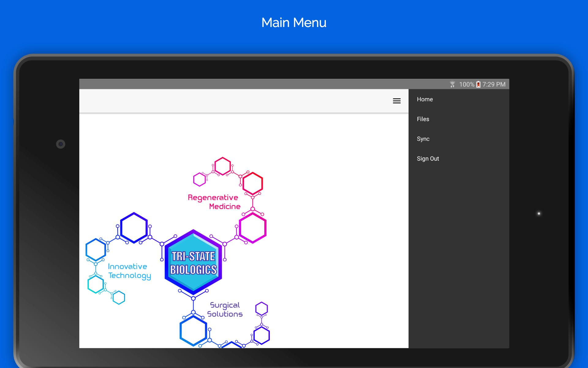588x368 pixels.
Task: Tap the Regenerative Medicine label
Action: coord(214,202)
